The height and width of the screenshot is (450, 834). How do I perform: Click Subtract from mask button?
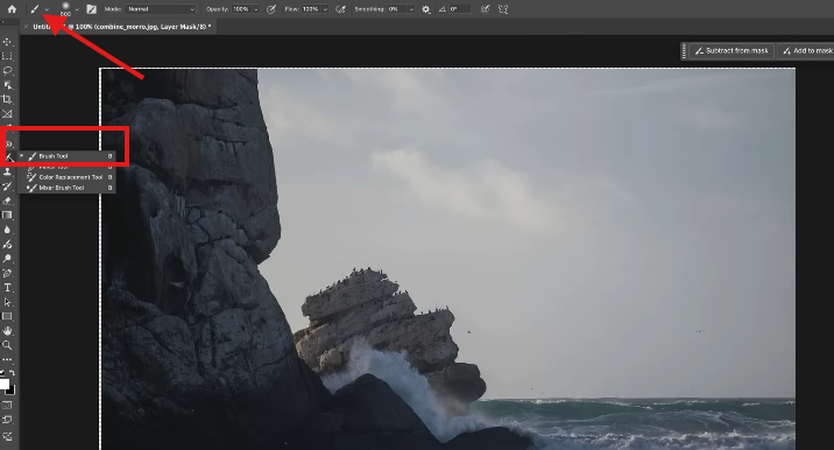pyautogui.click(x=732, y=51)
